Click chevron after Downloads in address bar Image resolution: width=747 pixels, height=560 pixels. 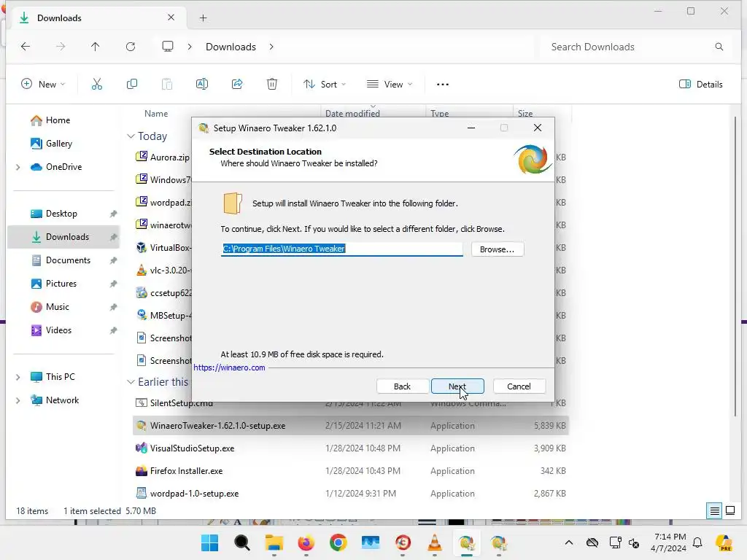[271, 47]
